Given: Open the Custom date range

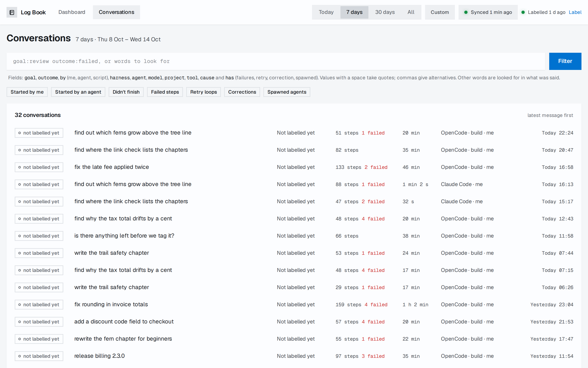Looking at the screenshot, I should [440, 12].
